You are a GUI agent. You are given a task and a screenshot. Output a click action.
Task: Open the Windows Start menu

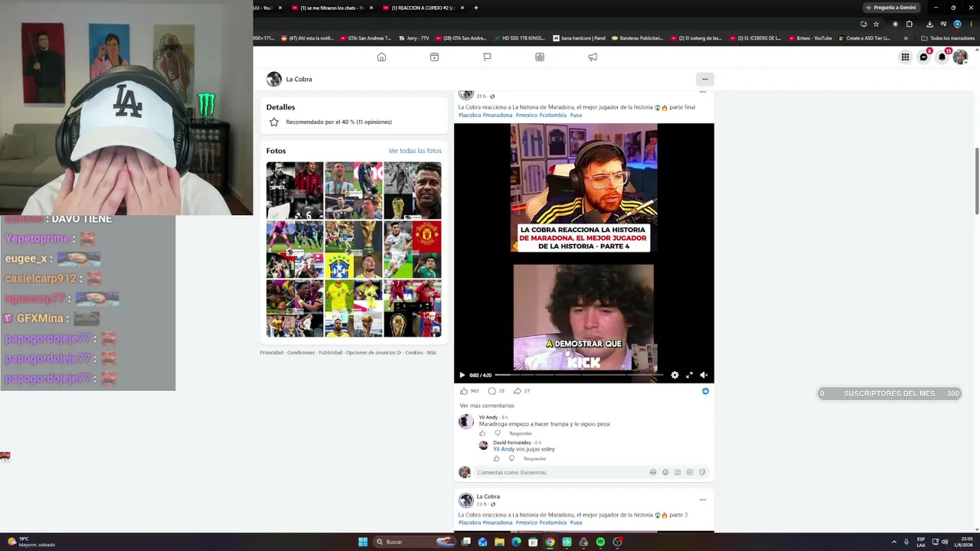tap(363, 542)
